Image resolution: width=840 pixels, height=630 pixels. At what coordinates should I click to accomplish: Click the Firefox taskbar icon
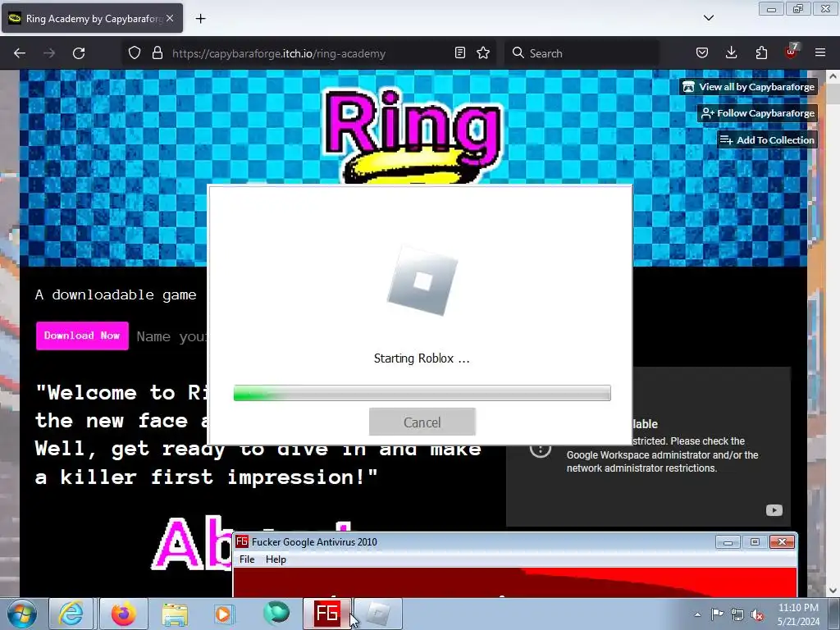(123, 614)
